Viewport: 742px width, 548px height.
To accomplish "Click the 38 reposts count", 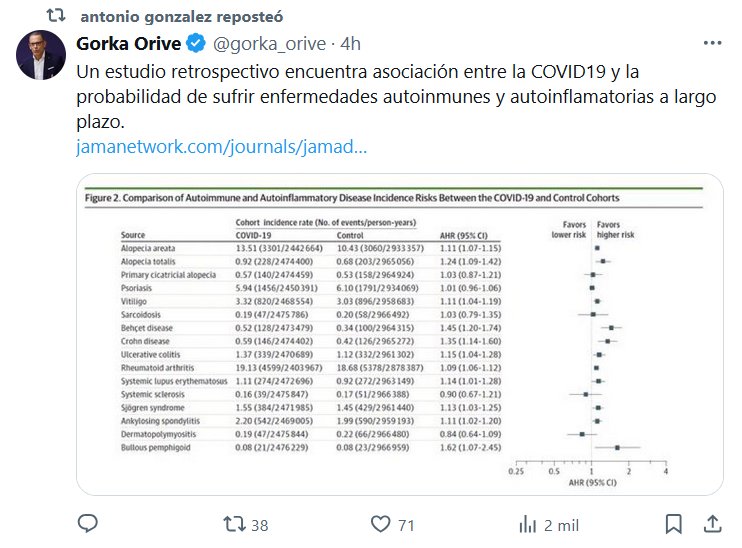I will (260, 524).
